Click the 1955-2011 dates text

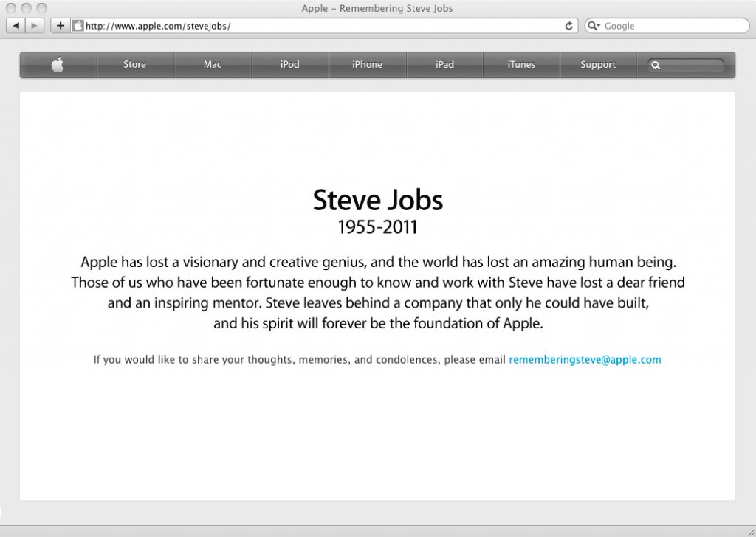click(x=377, y=227)
